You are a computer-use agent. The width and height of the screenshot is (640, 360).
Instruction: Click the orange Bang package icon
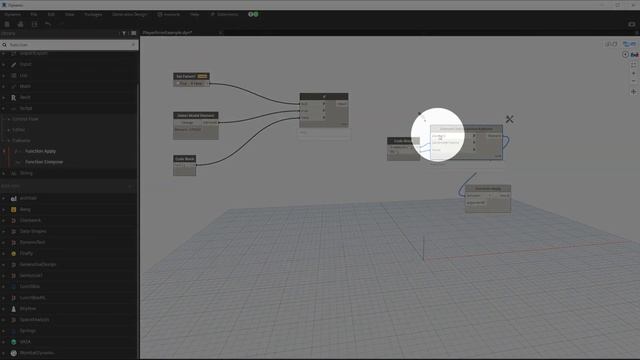point(13,209)
